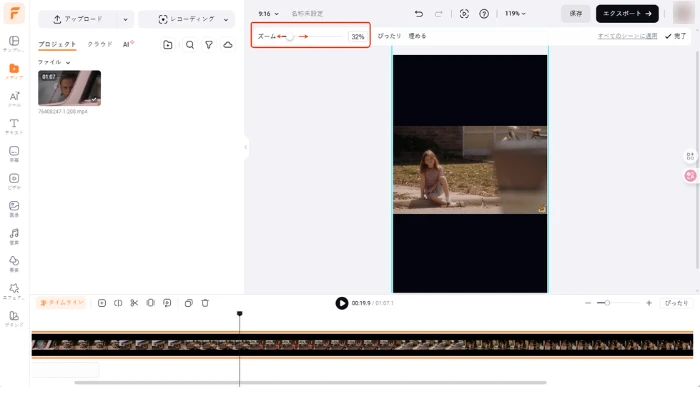The height and width of the screenshot is (400, 700).
Task: Click the add folder icon
Action: click(x=167, y=45)
